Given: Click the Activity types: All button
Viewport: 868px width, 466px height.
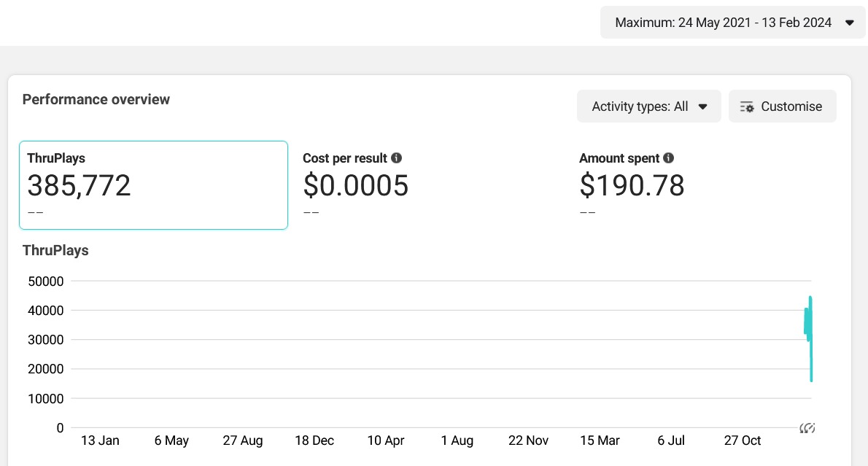Looking at the screenshot, I should point(648,106).
